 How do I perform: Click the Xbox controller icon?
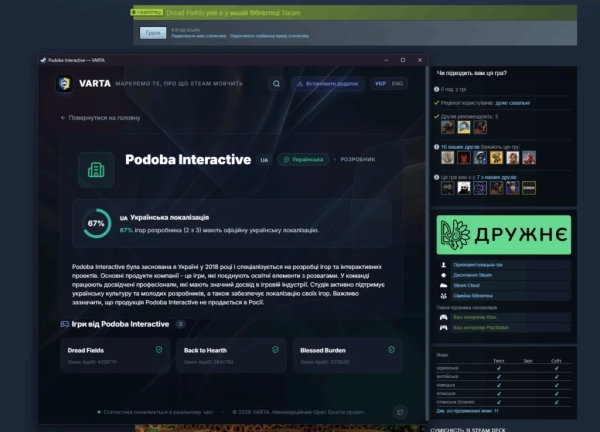tap(443, 317)
